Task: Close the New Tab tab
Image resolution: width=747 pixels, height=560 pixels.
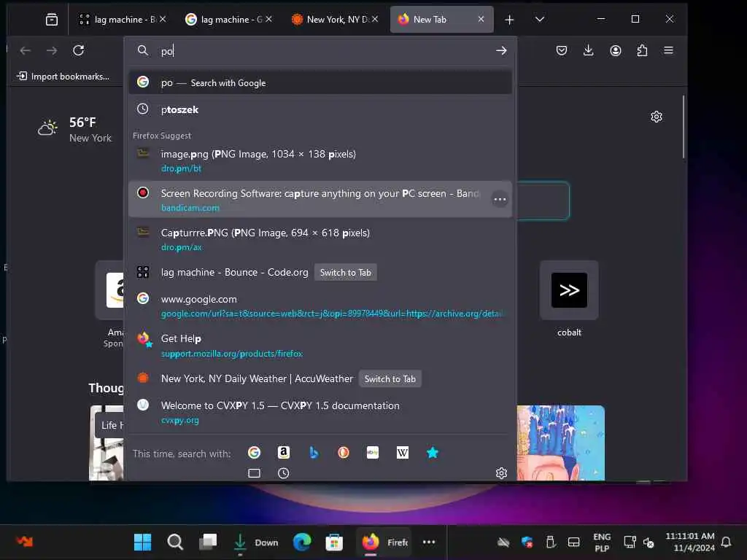Action: tap(481, 19)
